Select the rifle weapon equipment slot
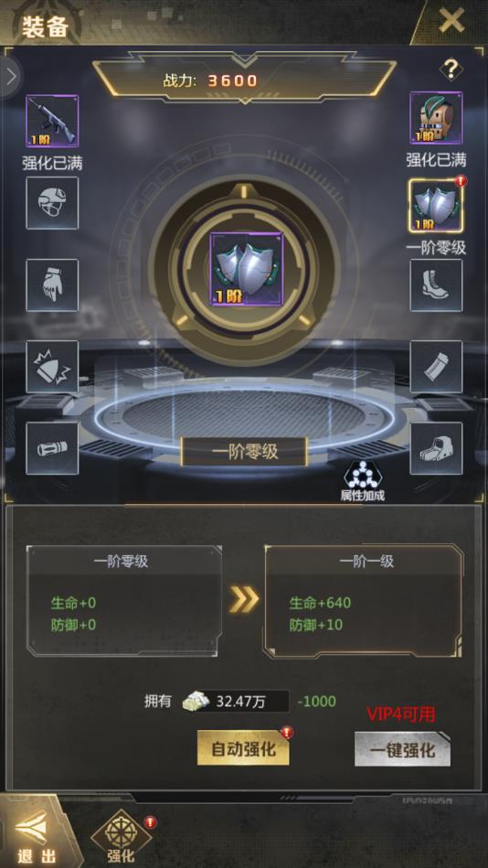The width and height of the screenshot is (488, 868). pyautogui.click(x=52, y=121)
